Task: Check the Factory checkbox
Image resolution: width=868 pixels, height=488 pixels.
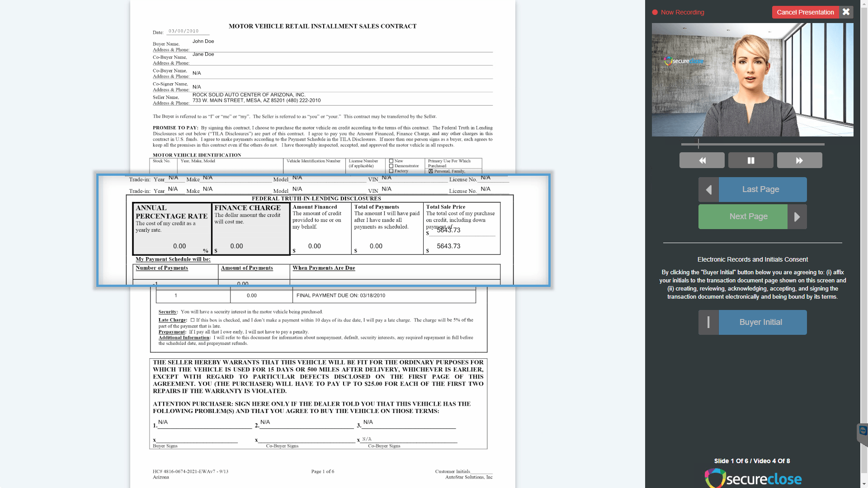Action: (392, 170)
